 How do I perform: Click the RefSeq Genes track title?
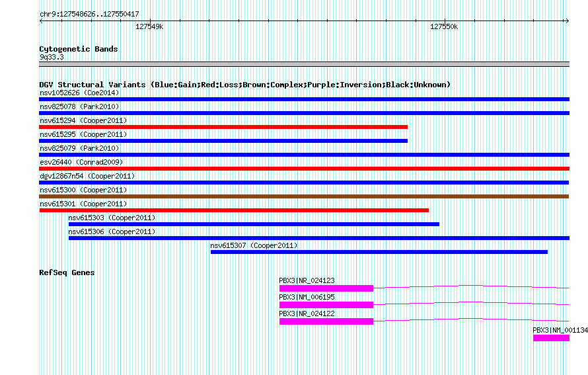click(67, 272)
